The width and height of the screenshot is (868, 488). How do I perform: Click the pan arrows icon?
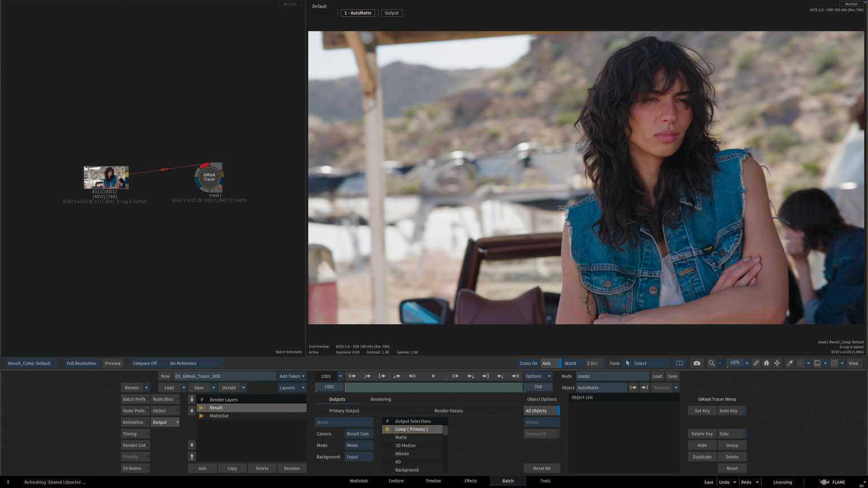tap(777, 363)
